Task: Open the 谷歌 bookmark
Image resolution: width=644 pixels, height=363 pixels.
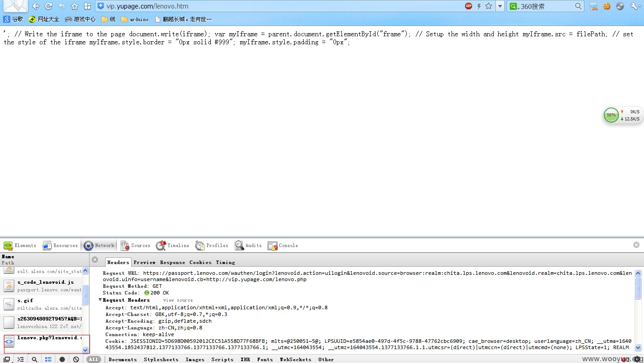Action: 13,19
